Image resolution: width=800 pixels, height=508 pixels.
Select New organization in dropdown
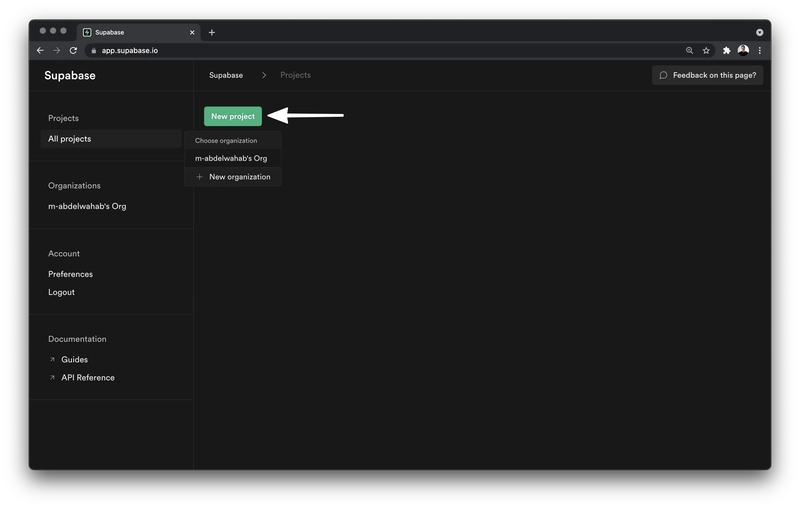click(233, 177)
